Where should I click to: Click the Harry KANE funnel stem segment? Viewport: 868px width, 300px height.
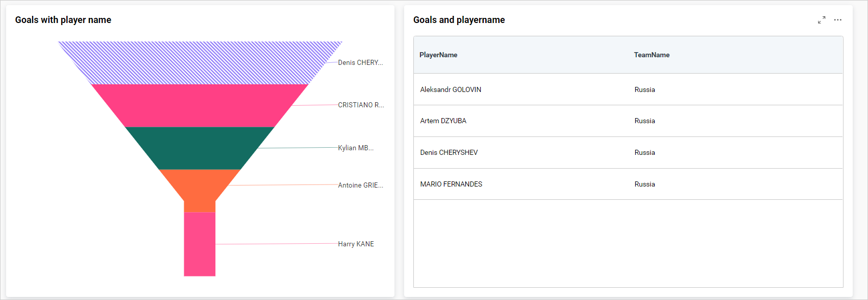[200, 244]
